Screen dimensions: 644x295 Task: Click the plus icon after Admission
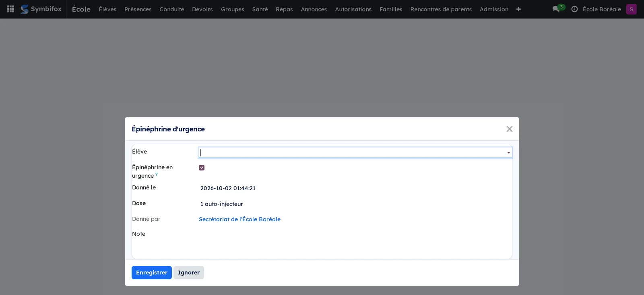coord(518,9)
